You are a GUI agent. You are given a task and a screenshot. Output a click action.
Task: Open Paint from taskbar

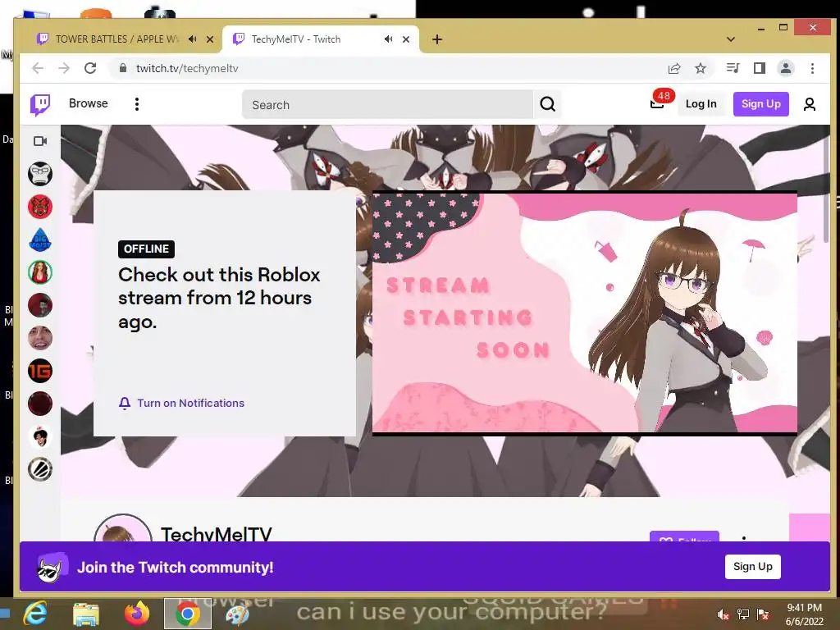coord(237,614)
